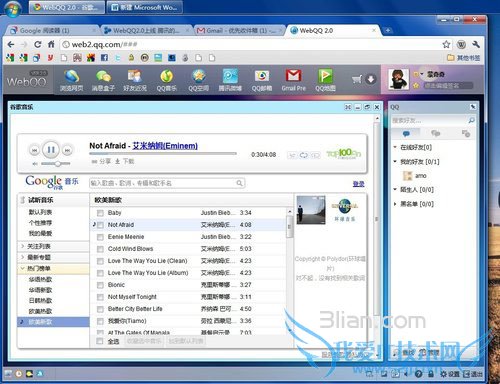Open the 浏览网页 web browse app icon
The width and height of the screenshot is (500, 384).
point(72,81)
